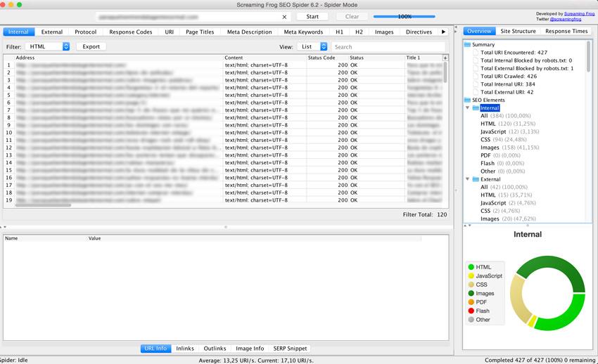Select Internal JavaScript (12) tree item
Image resolution: width=598 pixels, height=364 pixels.
point(509,131)
